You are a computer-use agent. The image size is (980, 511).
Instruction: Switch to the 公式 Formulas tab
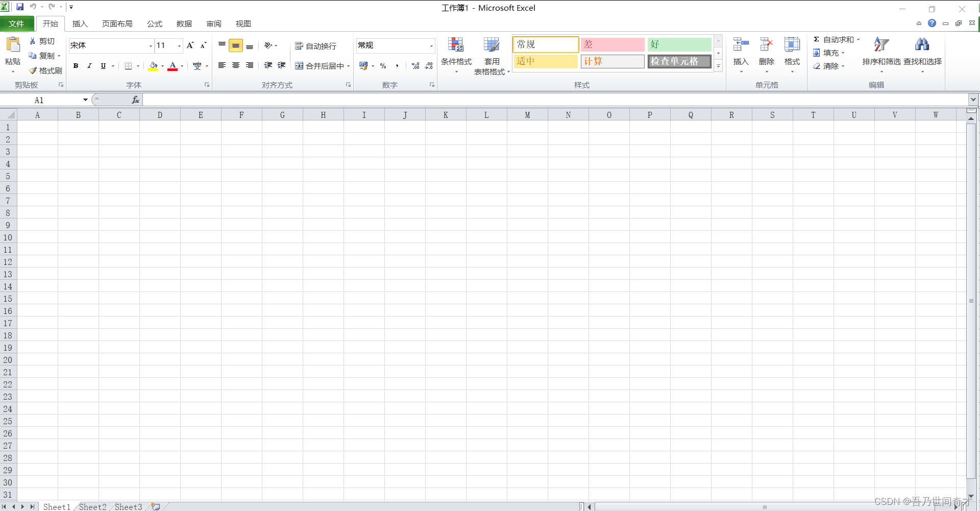click(154, 24)
